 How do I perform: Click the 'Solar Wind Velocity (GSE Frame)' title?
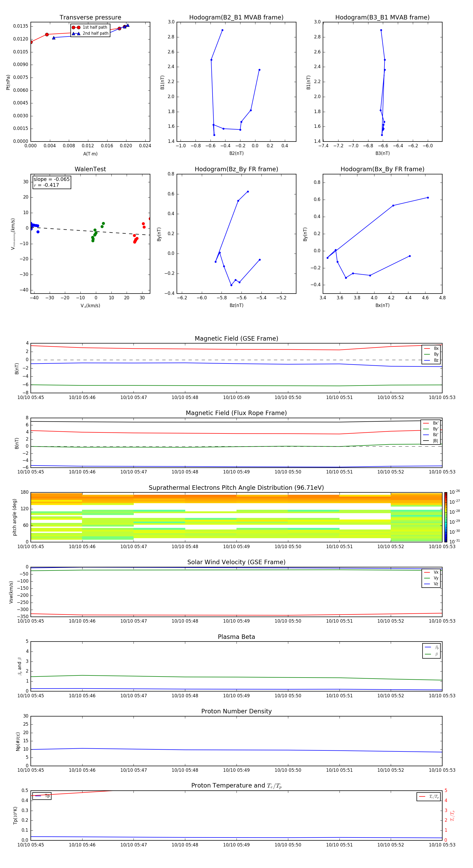coord(236,562)
